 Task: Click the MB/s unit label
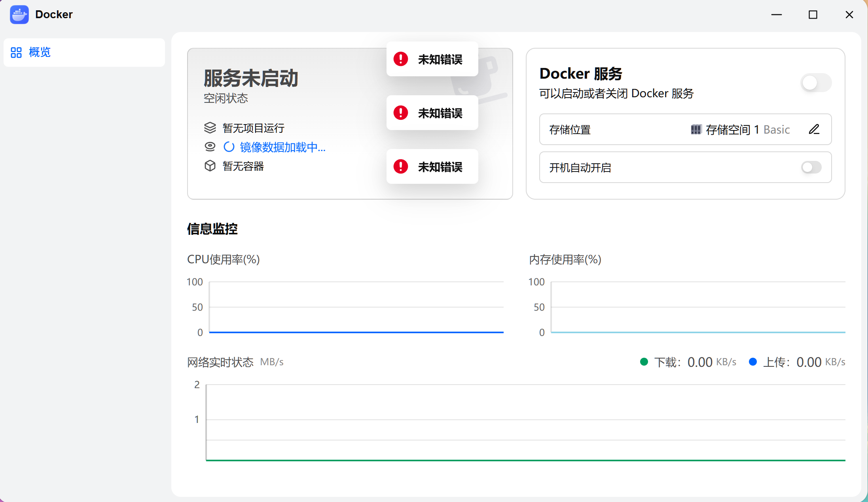point(272,362)
